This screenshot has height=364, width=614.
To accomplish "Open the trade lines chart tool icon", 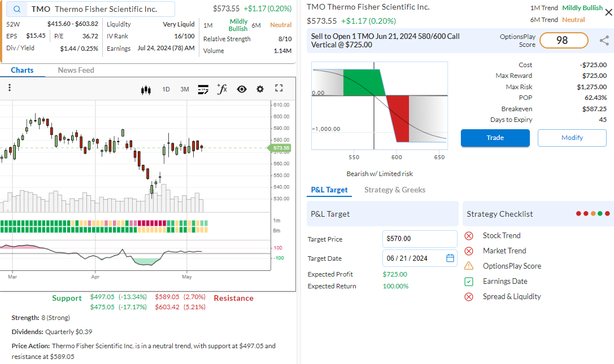I will click(203, 90).
